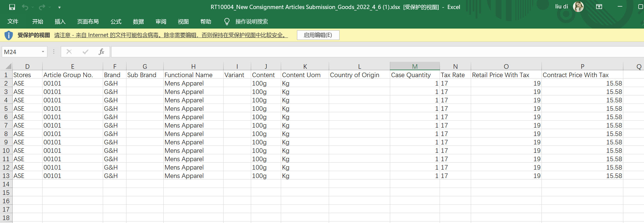Click the 启用编辑(E) button
Screen dimensions: 644x223
click(318, 35)
